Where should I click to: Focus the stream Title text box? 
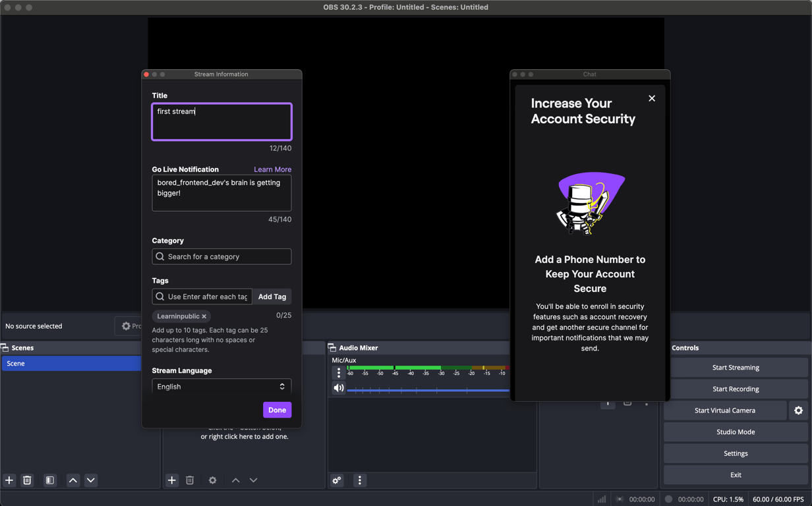[x=221, y=122]
